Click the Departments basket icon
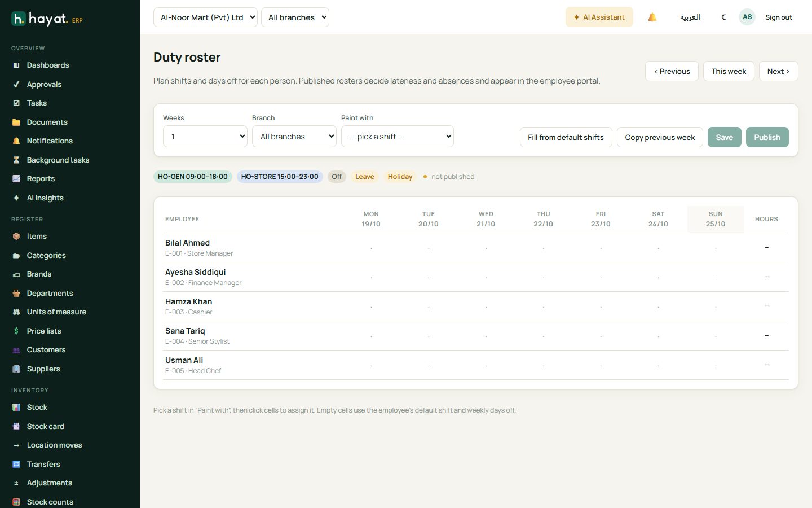812x508 pixels. [16, 294]
